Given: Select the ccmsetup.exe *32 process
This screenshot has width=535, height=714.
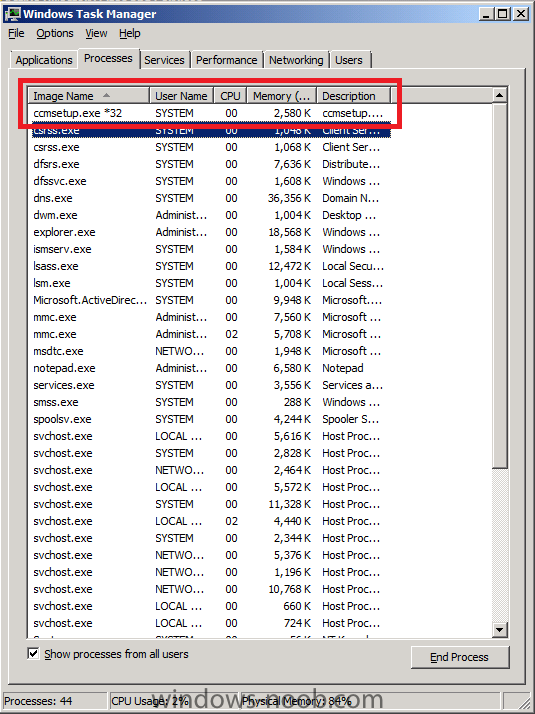Looking at the screenshot, I should coord(209,113).
